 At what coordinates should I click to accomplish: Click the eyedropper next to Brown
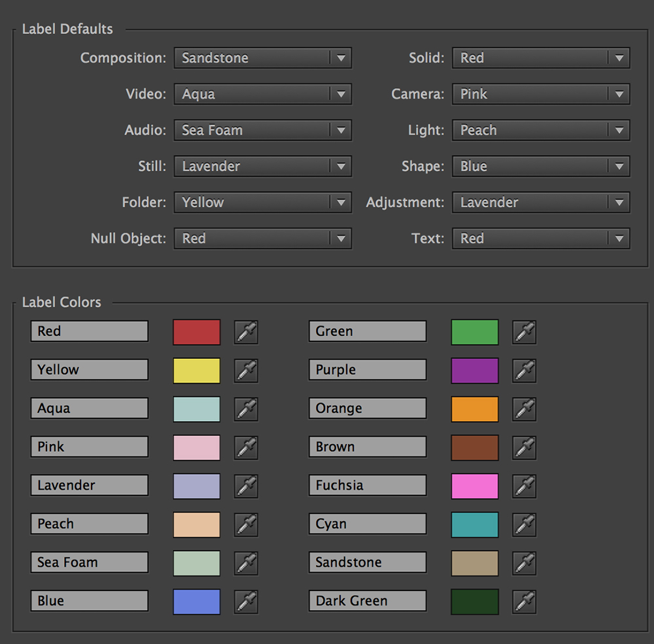[x=524, y=447]
